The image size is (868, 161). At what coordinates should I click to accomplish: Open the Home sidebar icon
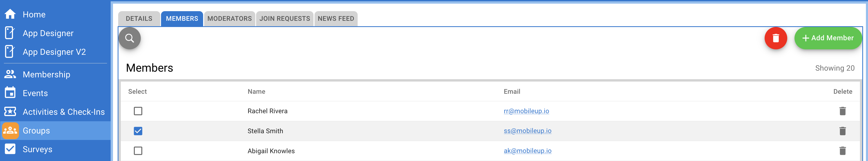[10, 14]
